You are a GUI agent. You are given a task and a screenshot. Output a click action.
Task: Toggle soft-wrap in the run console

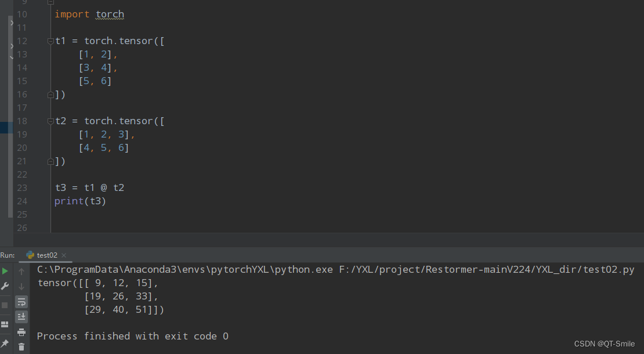(x=21, y=302)
